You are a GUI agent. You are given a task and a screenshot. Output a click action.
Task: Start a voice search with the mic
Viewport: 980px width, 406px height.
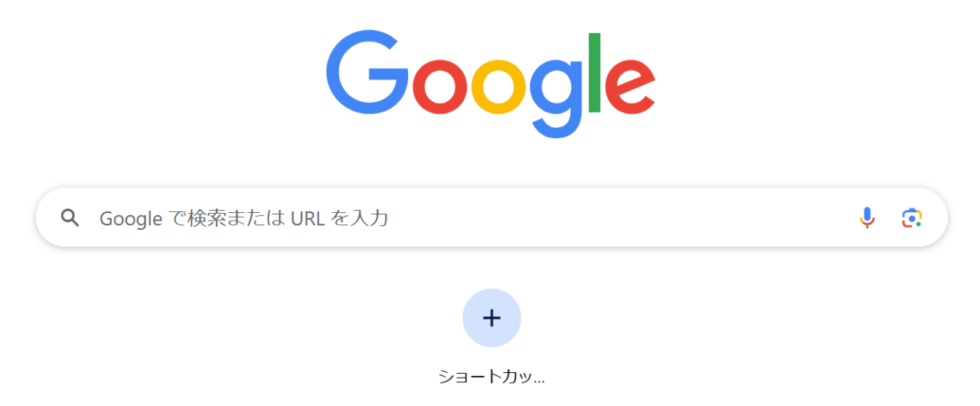(x=867, y=218)
